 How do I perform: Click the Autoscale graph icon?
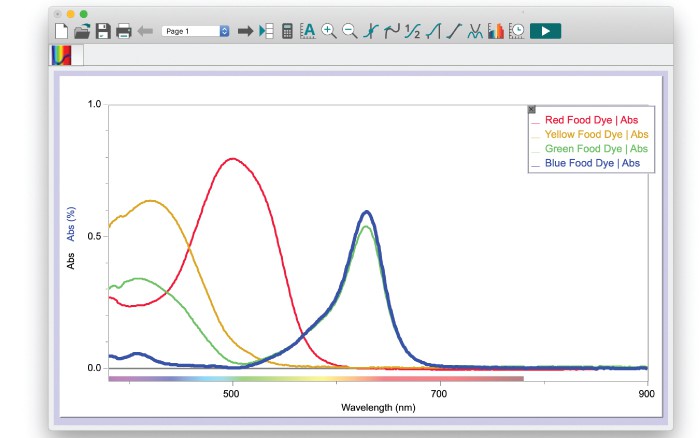tap(308, 31)
